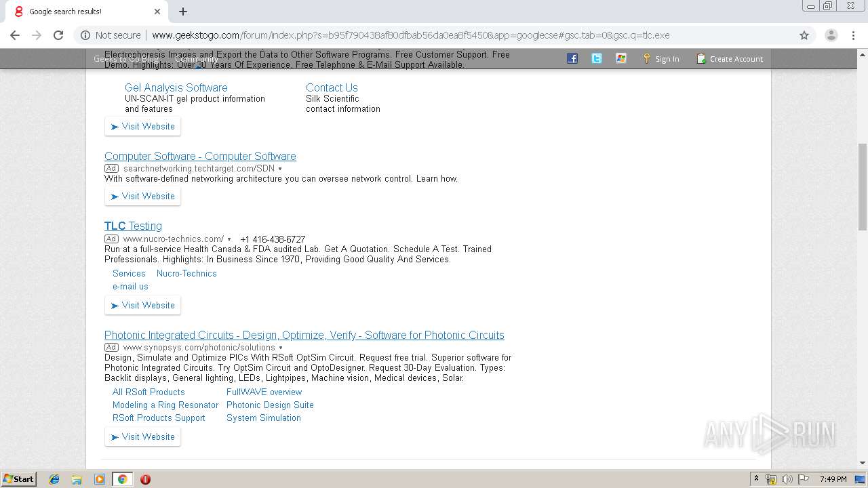The image size is (868, 488).
Task: Open Chrome profile avatar menu
Action: [831, 35]
